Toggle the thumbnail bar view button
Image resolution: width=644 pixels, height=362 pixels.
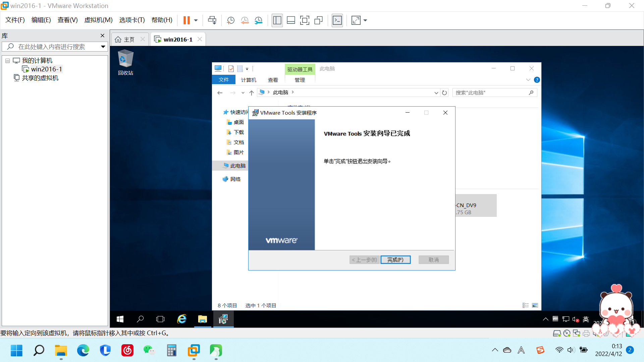291,20
